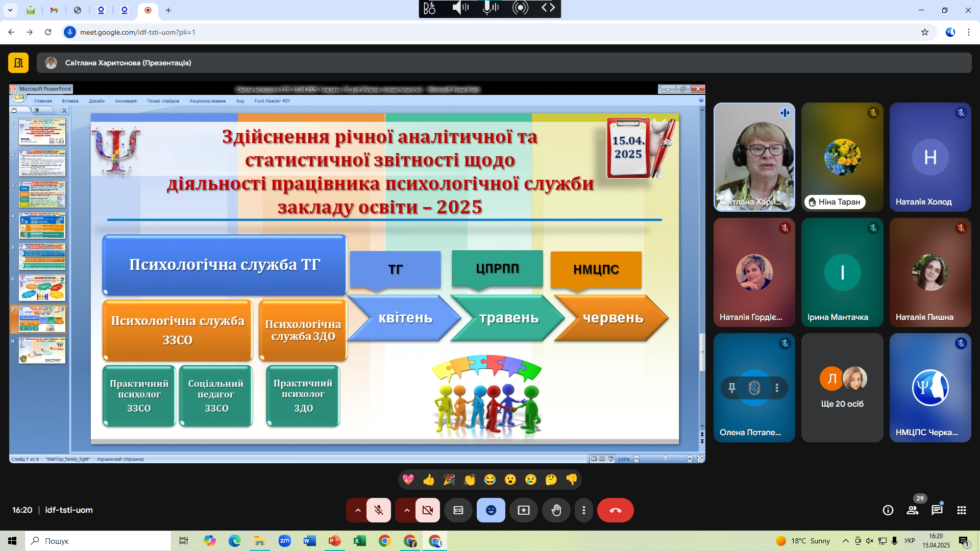
Task: Toggle the emoji reactions button
Action: click(x=491, y=510)
